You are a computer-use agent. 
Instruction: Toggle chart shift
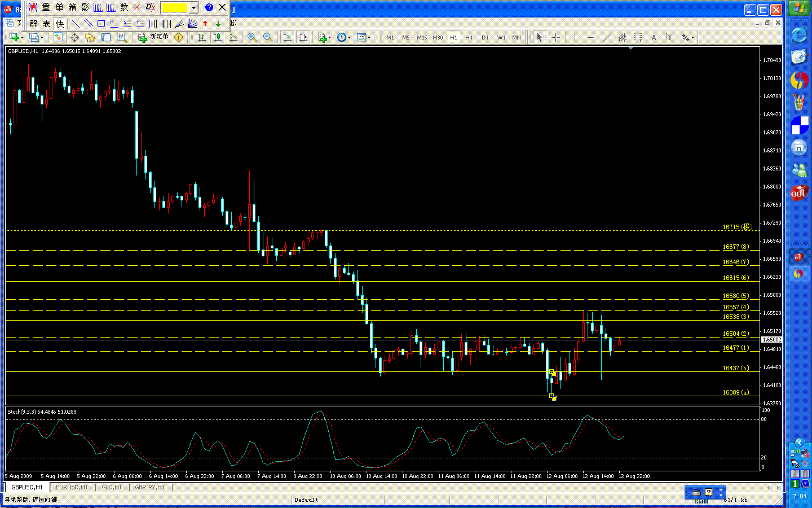pyautogui.click(x=303, y=37)
